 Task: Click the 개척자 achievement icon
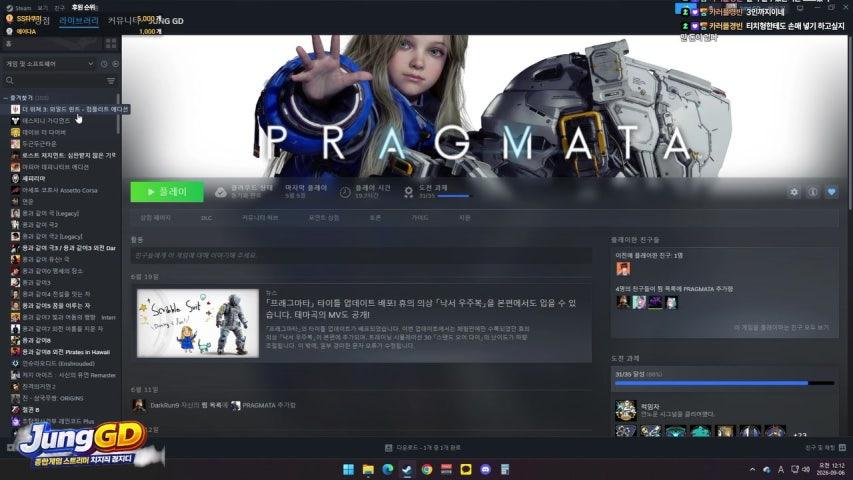[x=626, y=410]
